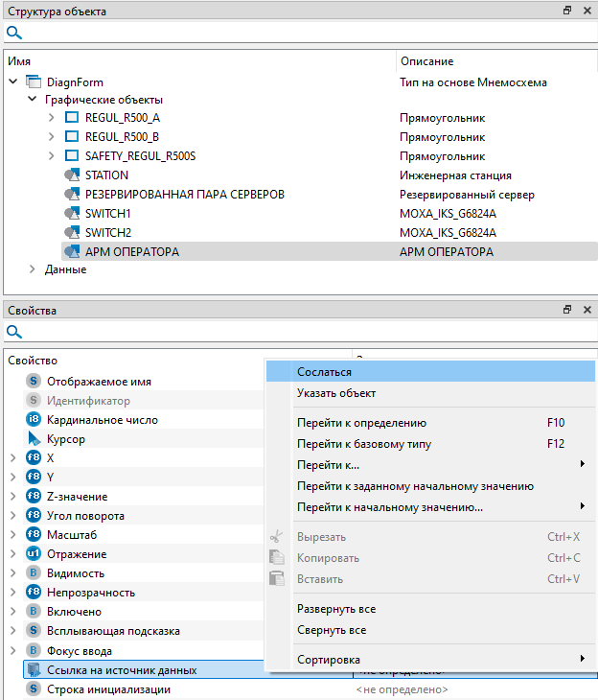The width and height of the screenshot is (598, 700).
Task: Click the DiagnForm form icon
Action: [34, 82]
